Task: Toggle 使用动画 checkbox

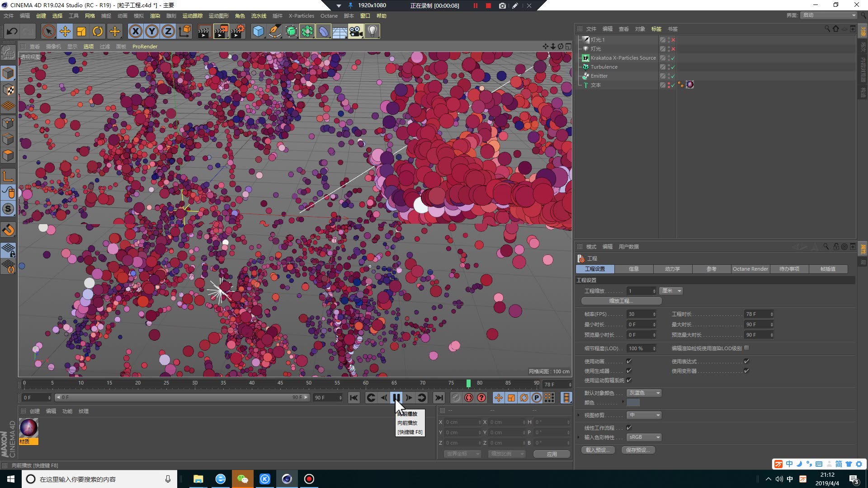Action: click(x=629, y=361)
